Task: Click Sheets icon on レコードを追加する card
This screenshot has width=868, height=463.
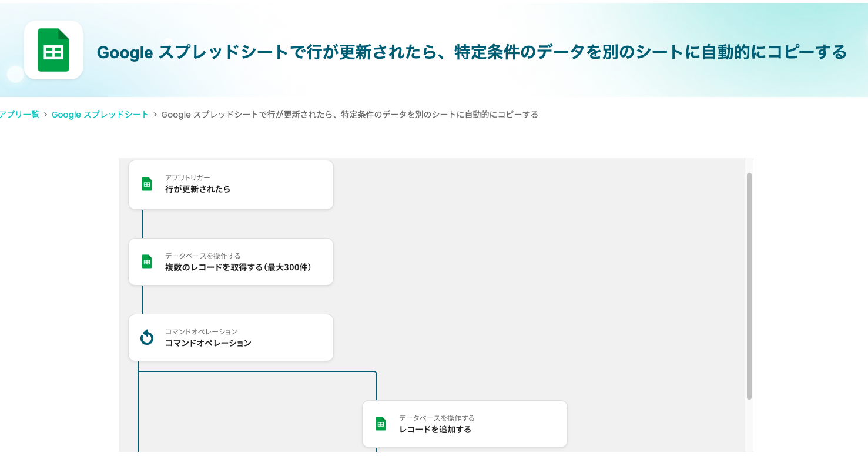Action: 381,424
